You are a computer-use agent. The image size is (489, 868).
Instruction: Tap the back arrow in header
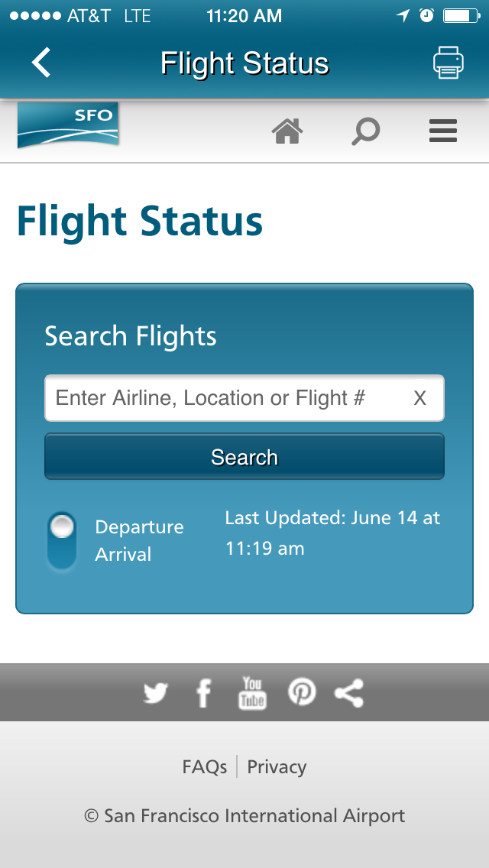pyautogui.click(x=41, y=62)
